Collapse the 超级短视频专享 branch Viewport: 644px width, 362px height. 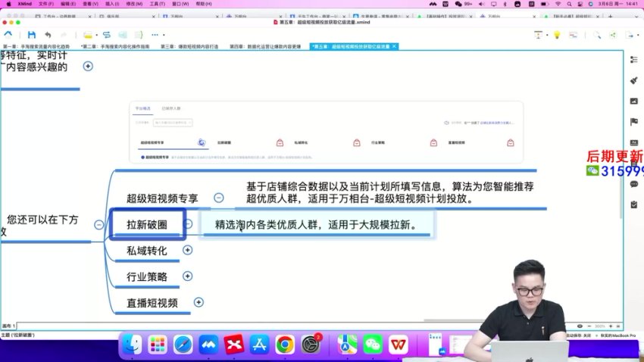click(218, 198)
